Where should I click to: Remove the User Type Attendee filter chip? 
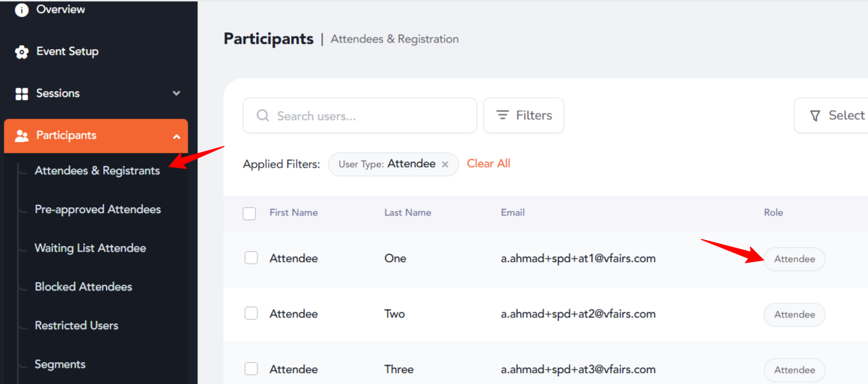445,165
